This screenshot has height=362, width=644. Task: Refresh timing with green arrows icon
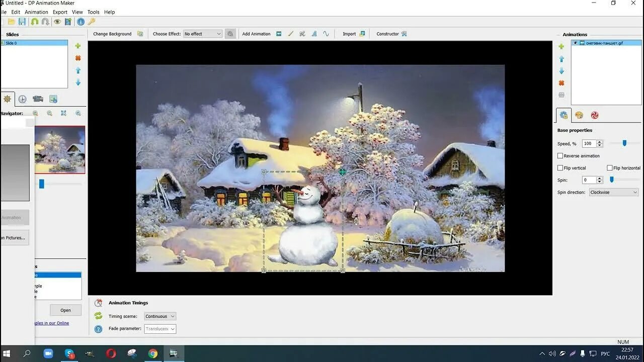[98, 316]
